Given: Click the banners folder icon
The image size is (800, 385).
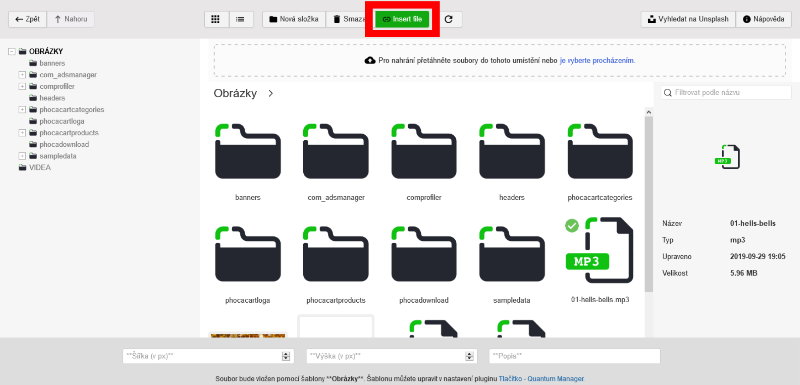Looking at the screenshot, I should (x=247, y=151).
